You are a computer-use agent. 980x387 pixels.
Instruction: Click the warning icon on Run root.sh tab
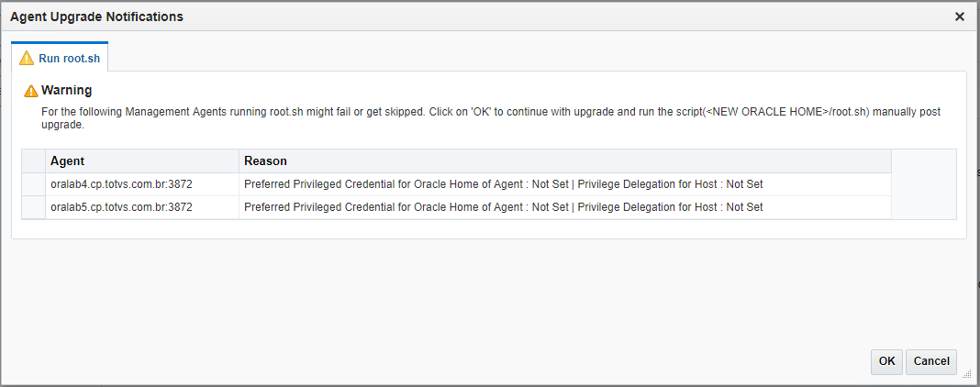27,59
